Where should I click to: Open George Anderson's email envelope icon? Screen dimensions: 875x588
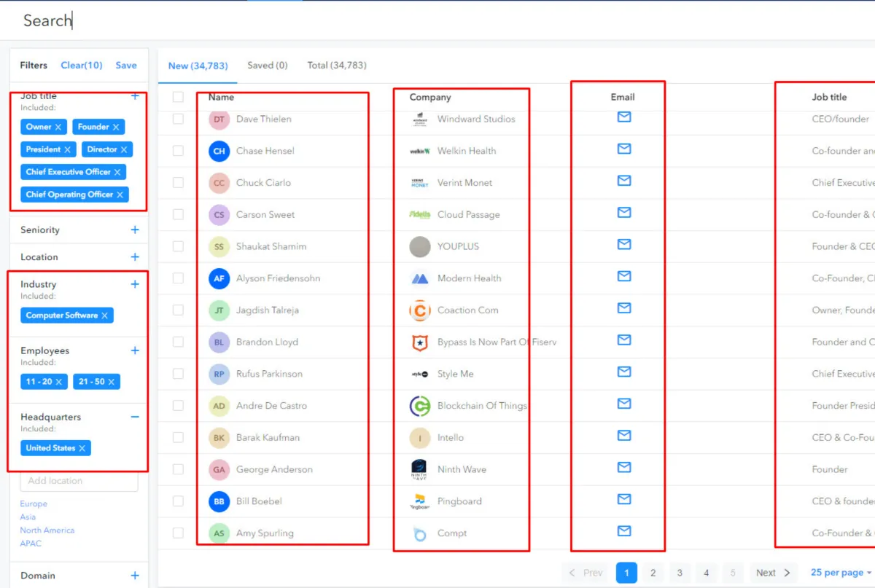(624, 467)
